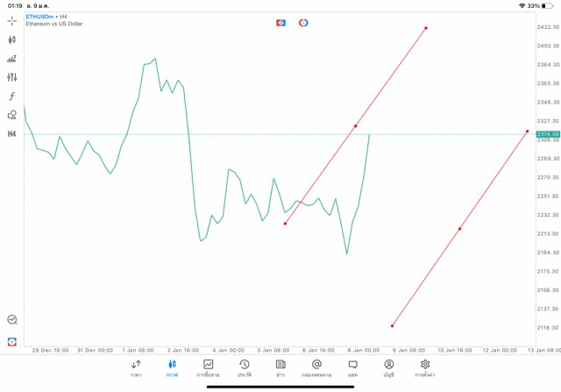The image size is (561, 392).
Task: Switch to the ราคา (quotes) tab
Action: [x=136, y=367]
